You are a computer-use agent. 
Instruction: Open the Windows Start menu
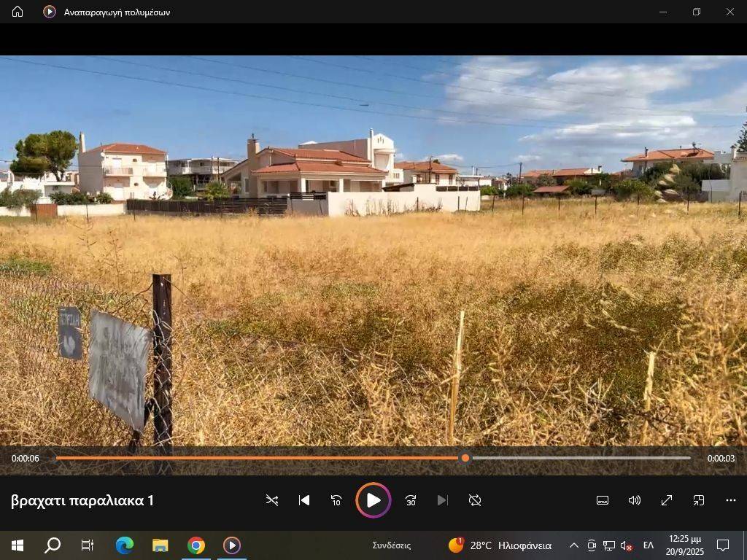pos(18,545)
